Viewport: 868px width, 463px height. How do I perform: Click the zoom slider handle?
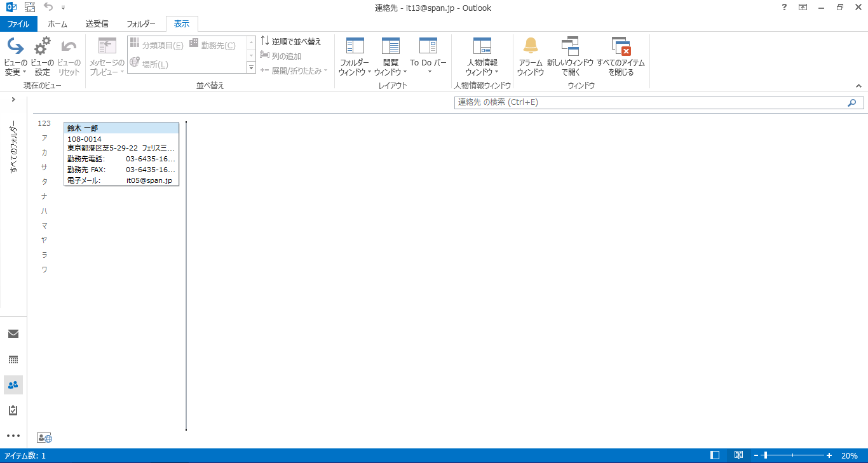(766, 455)
